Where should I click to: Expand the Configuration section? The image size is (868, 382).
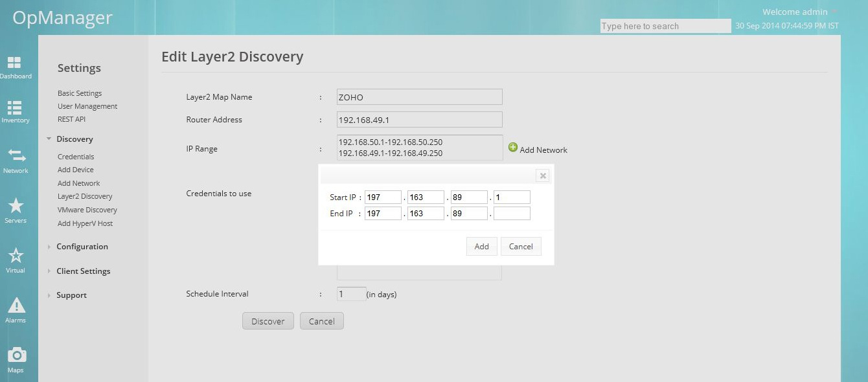point(82,247)
